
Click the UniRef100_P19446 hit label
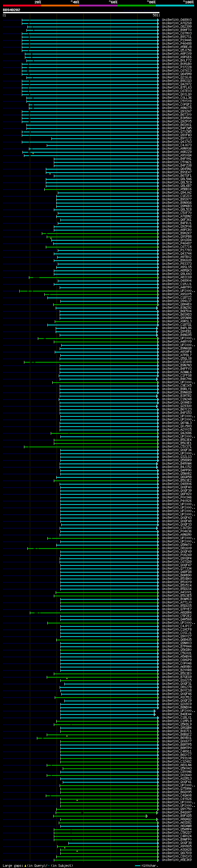(x=176, y=40)
